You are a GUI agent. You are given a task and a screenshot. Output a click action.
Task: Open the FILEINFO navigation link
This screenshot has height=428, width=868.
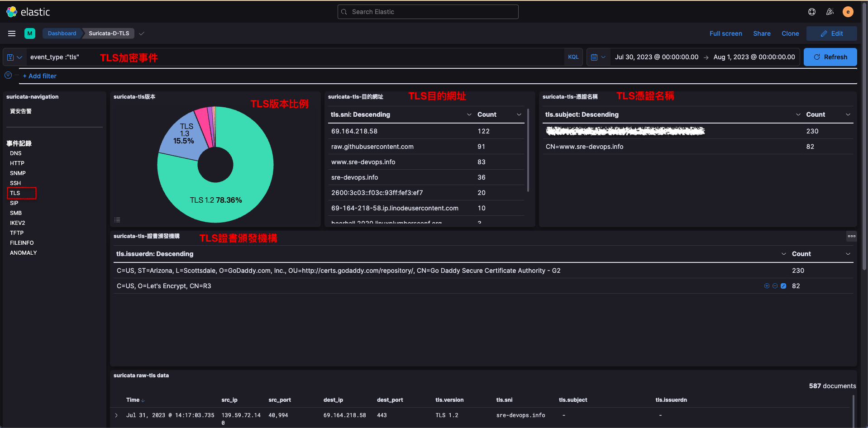[x=22, y=243]
